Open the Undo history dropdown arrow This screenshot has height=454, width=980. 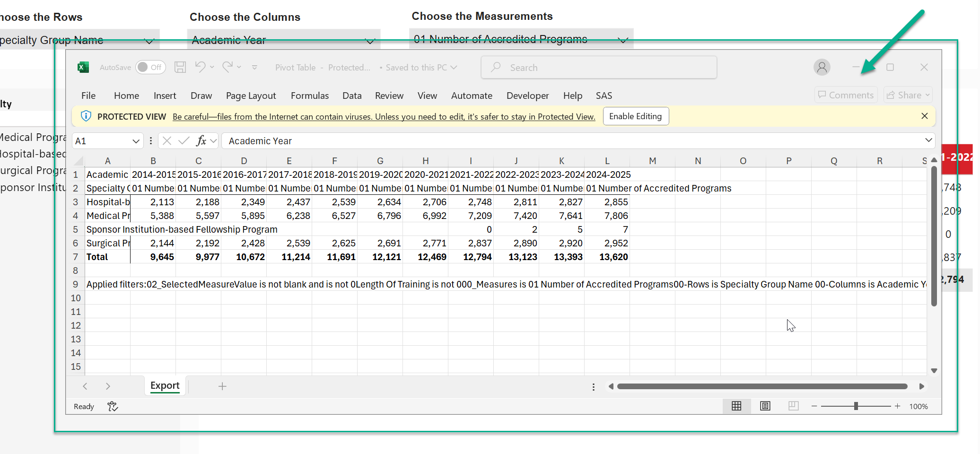click(x=212, y=67)
